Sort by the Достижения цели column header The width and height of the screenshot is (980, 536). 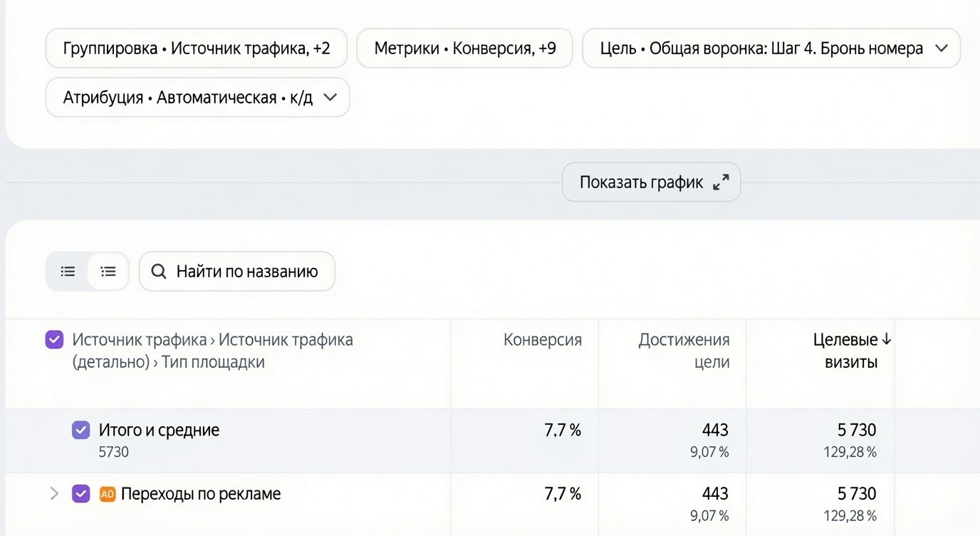(x=684, y=351)
